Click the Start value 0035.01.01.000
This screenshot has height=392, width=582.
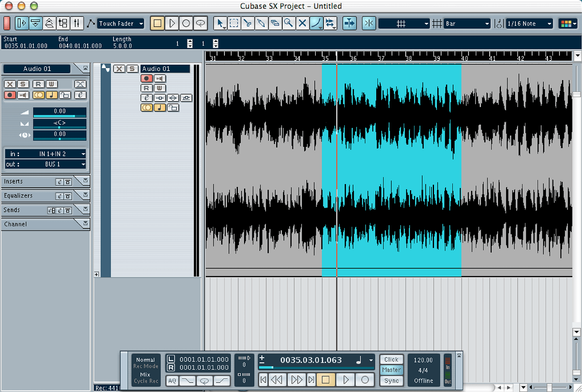click(25, 46)
